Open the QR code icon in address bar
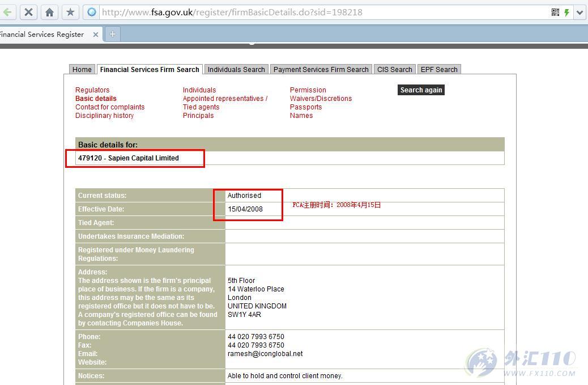Image resolution: width=588 pixels, height=385 pixels. tap(555, 12)
